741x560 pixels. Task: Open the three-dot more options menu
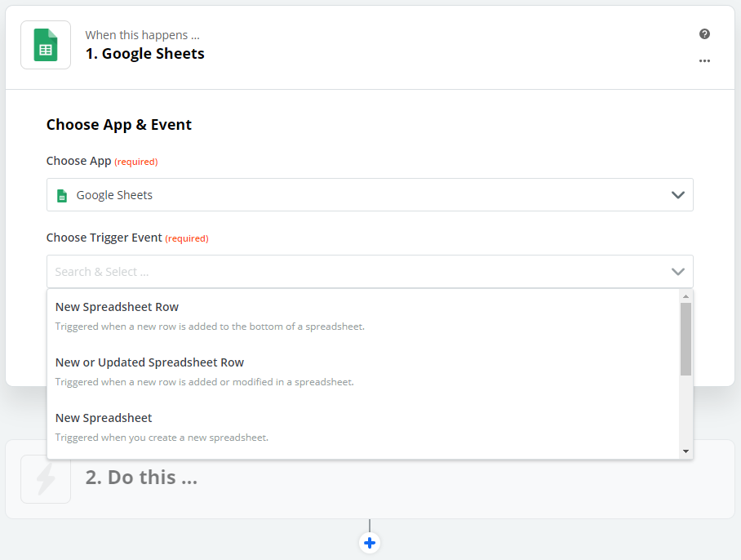704,61
